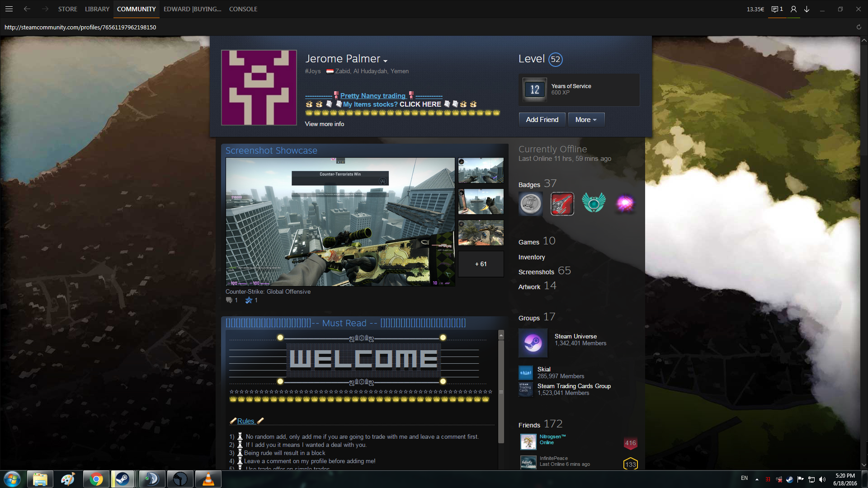The height and width of the screenshot is (488, 868).
Task: Open Chrome from the taskbar
Action: 96,479
